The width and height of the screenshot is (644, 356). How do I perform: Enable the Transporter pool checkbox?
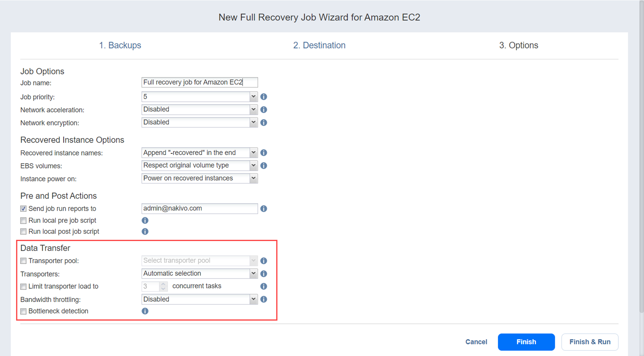click(23, 261)
